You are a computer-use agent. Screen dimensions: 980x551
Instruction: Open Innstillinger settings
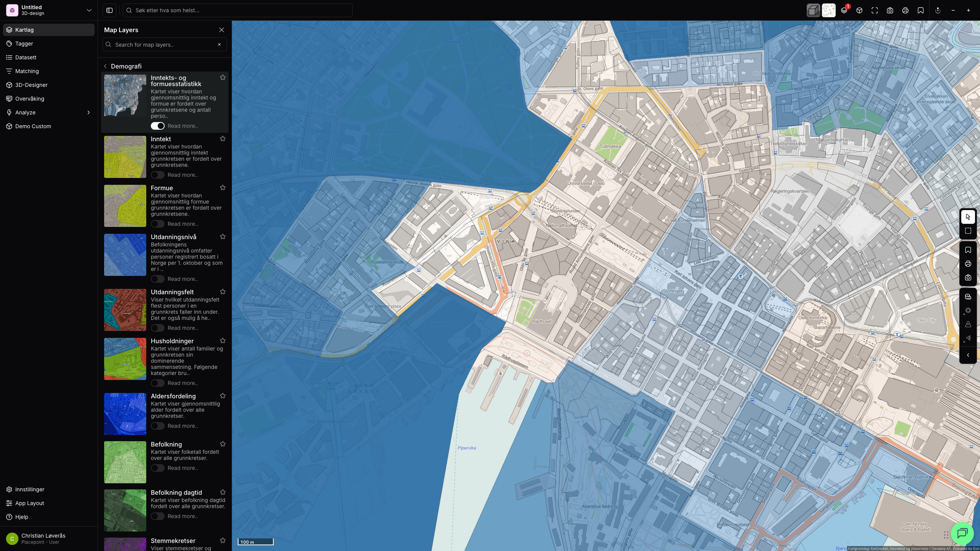[x=49, y=489]
